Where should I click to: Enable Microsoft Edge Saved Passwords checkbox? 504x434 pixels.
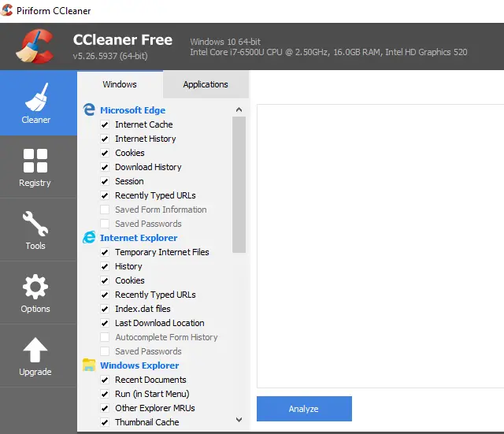tap(105, 224)
